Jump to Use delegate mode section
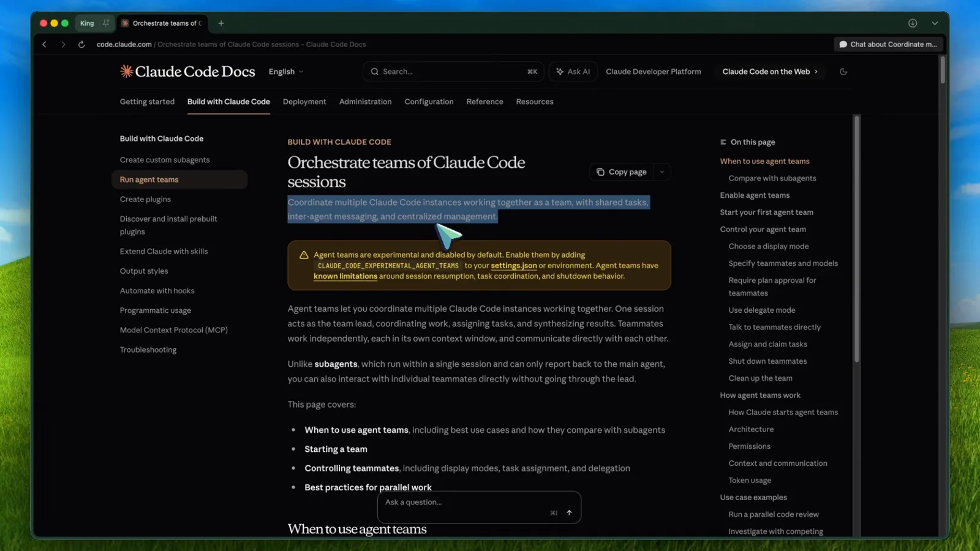Viewport: 980px width, 551px height. click(762, 310)
